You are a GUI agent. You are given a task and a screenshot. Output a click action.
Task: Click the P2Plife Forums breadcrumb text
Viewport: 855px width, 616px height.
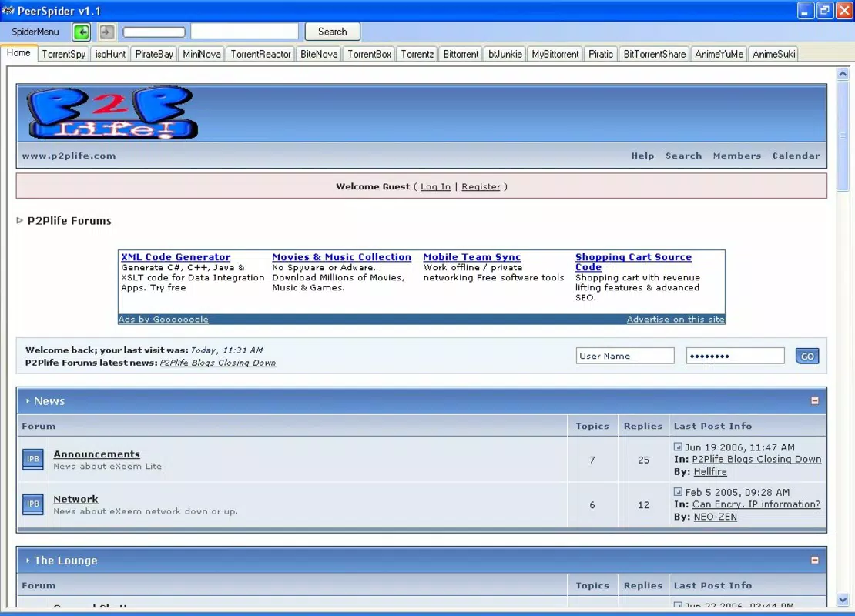coord(69,220)
